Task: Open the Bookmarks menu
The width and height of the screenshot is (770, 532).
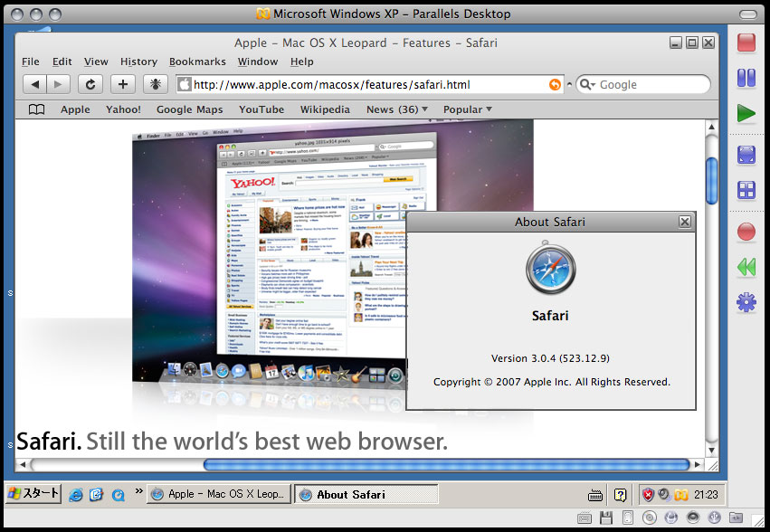Action: [x=197, y=62]
